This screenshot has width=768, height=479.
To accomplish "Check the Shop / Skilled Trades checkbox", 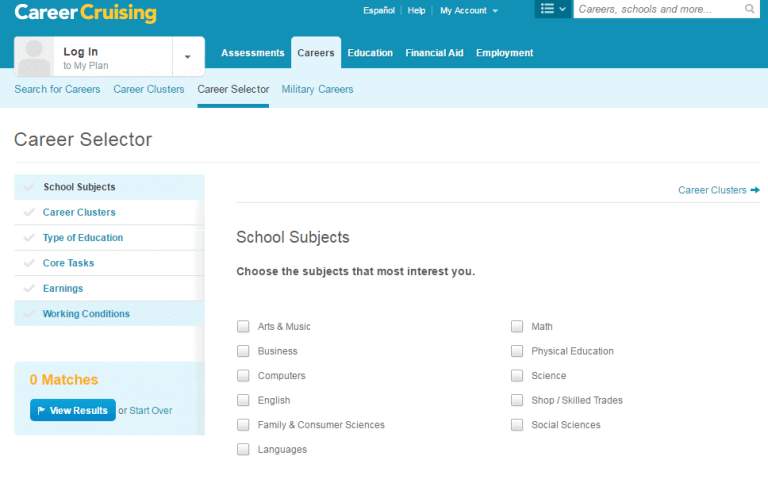I will click(x=517, y=400).
